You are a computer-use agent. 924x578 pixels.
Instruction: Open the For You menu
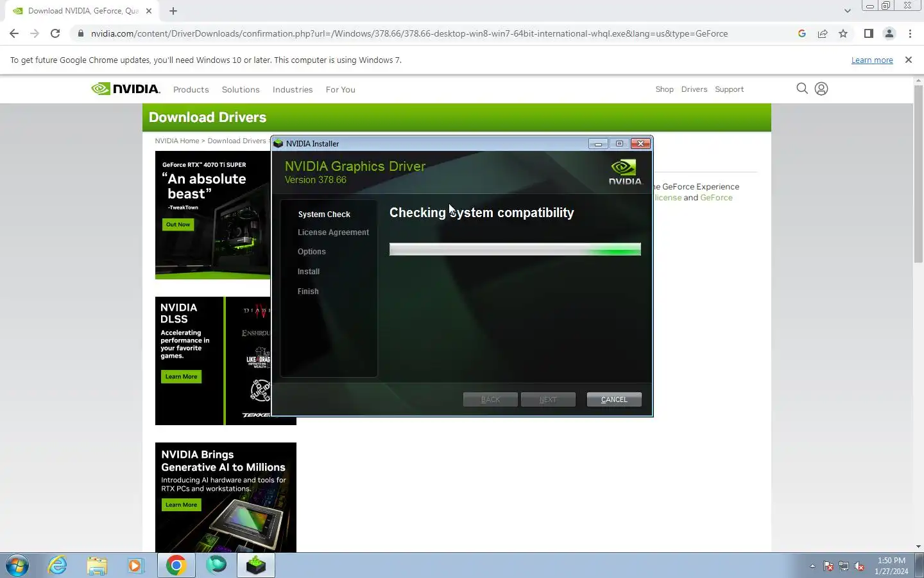point(341,89)
